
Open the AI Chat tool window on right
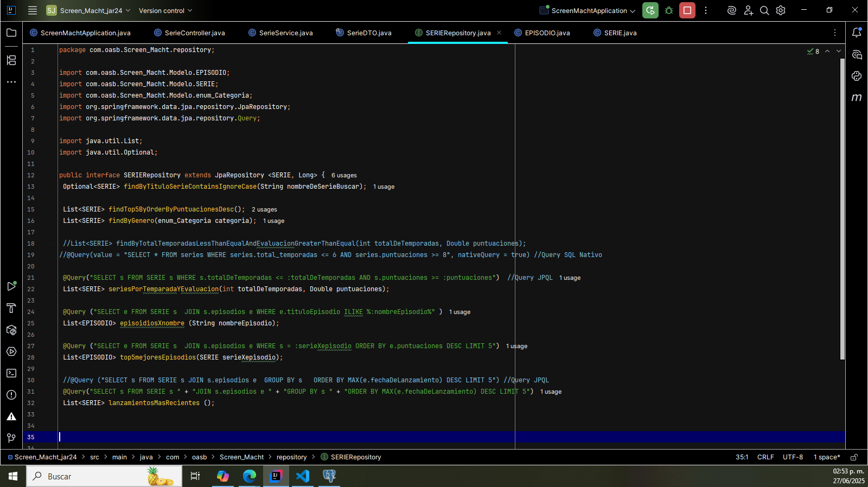click(857, 55)
